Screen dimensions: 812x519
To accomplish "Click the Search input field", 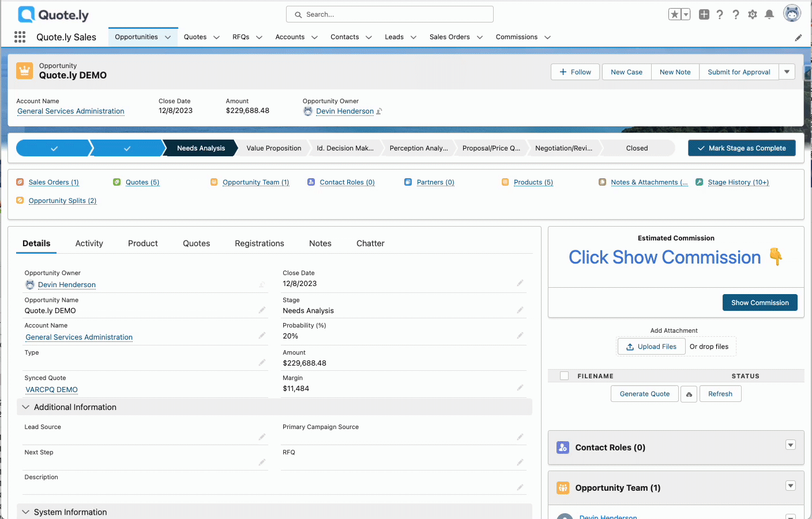I will [x=390, y=14].
